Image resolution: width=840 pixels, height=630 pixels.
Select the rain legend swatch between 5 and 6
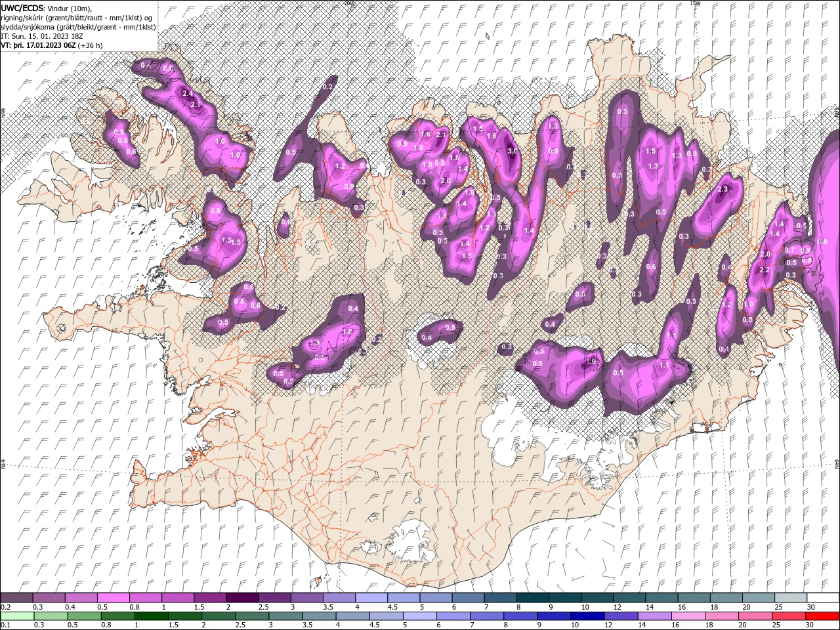(419, 616)
